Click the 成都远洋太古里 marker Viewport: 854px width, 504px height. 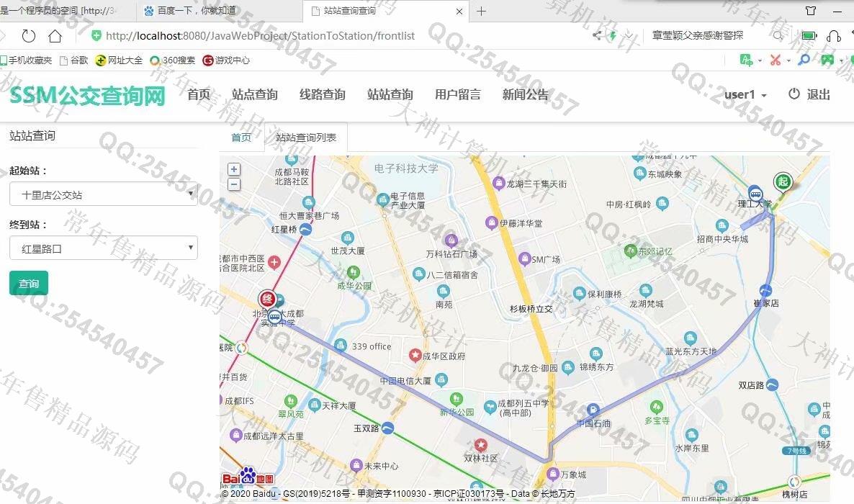coord(236,436)
